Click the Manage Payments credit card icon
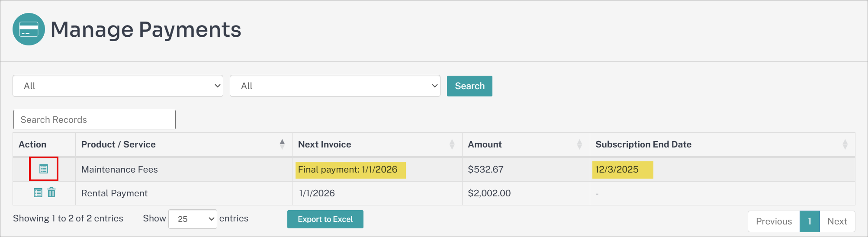This screenshot has height=237, width=868. [x=29, y=29]
